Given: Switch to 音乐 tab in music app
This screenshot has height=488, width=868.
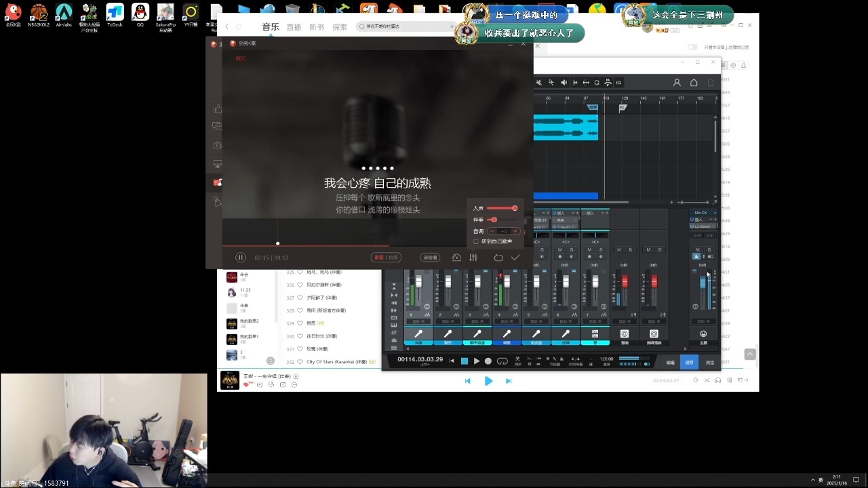Looking at the screenshot, I should pos(271,26).
